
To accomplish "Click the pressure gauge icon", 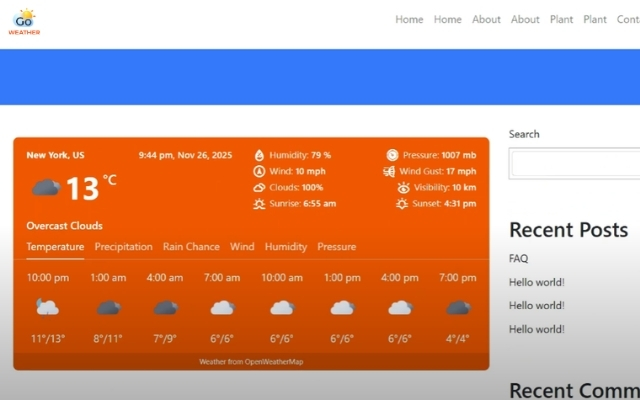I will [x=392, y=156].
